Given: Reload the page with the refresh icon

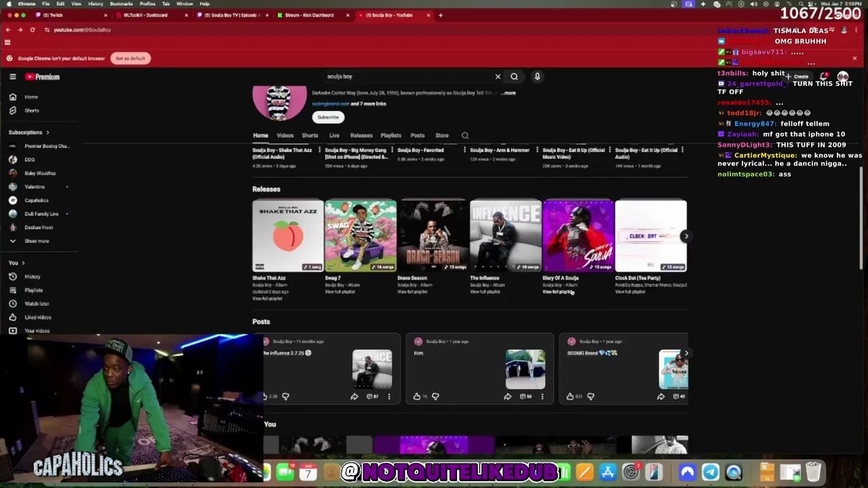Looking at the screenshot, I should tap(32, 30).
